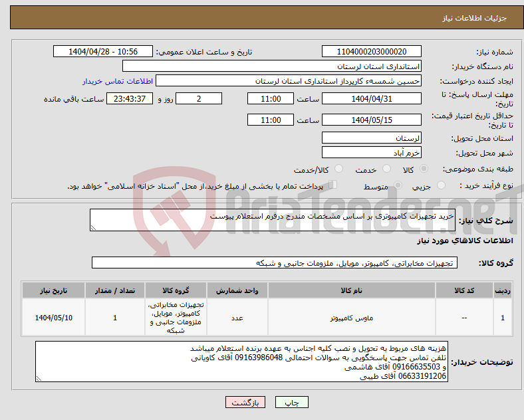Click the عدد unit cell

click(x=237, y=318)
